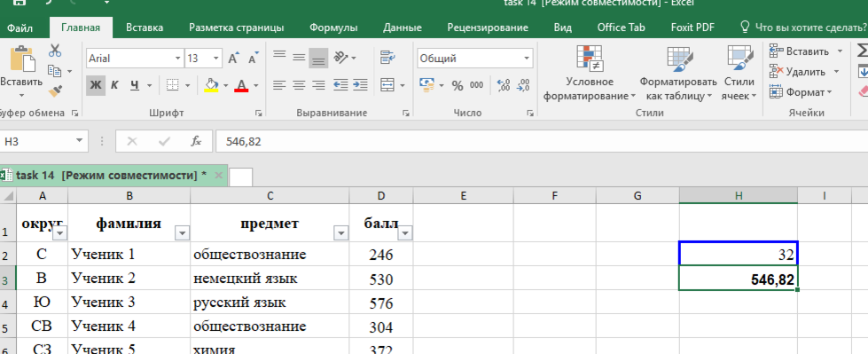
Task: Increase font size with large A icon
Action: point(233,59)
